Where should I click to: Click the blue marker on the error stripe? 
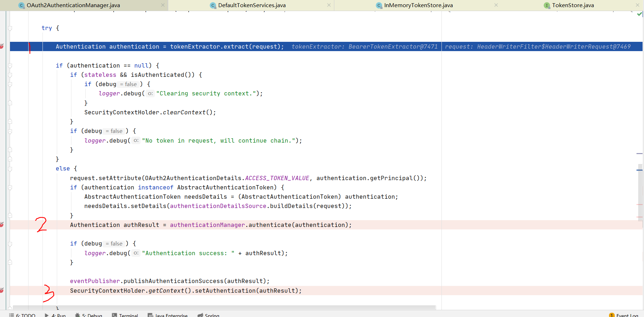(x=639, y=170)
